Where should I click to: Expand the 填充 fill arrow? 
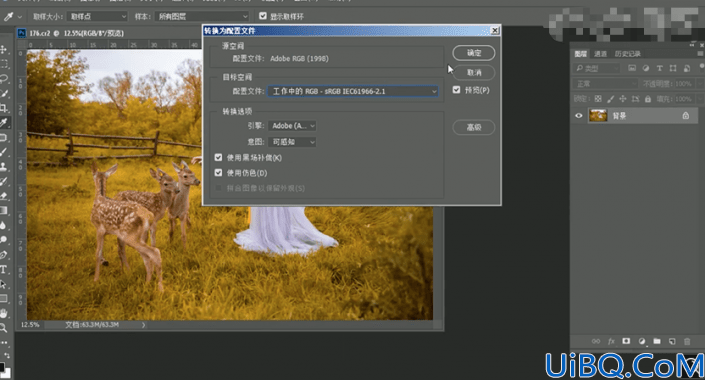point(699,98)
